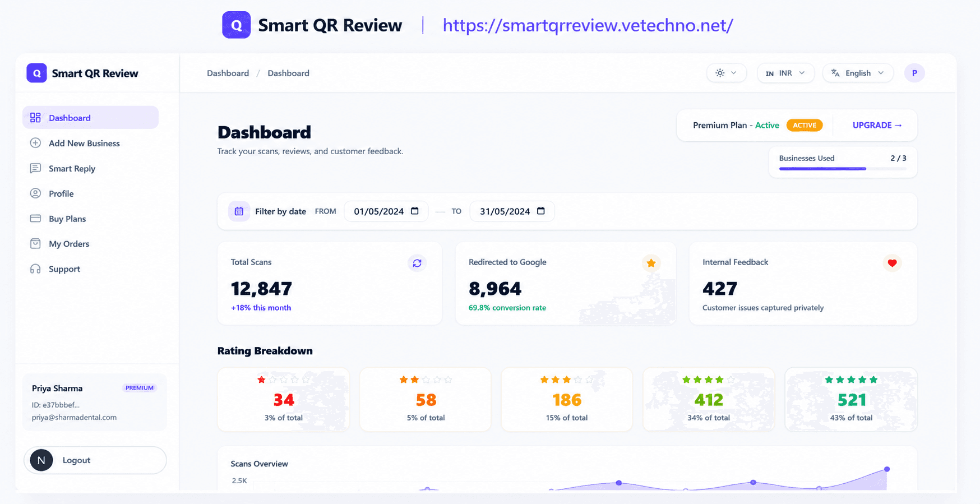Open the theme mode dropdown chevron

coord(733,73)
